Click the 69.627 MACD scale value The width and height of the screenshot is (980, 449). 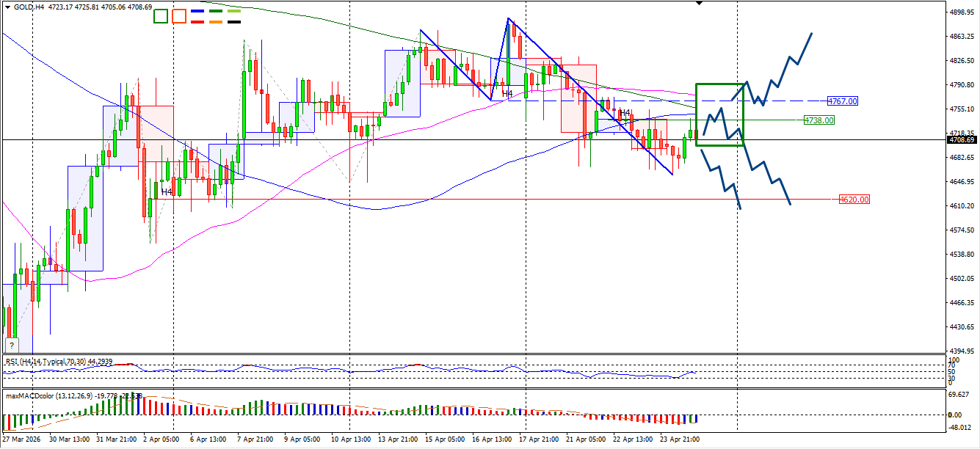pyautogui.click(x=959, y=395)
